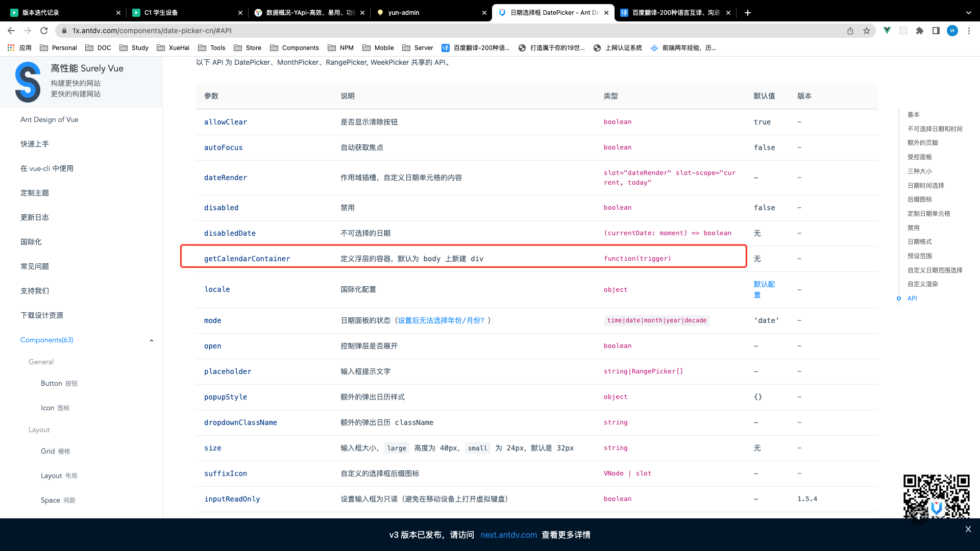
Task: Toggle the browser side panel icon
Action: 936,31
